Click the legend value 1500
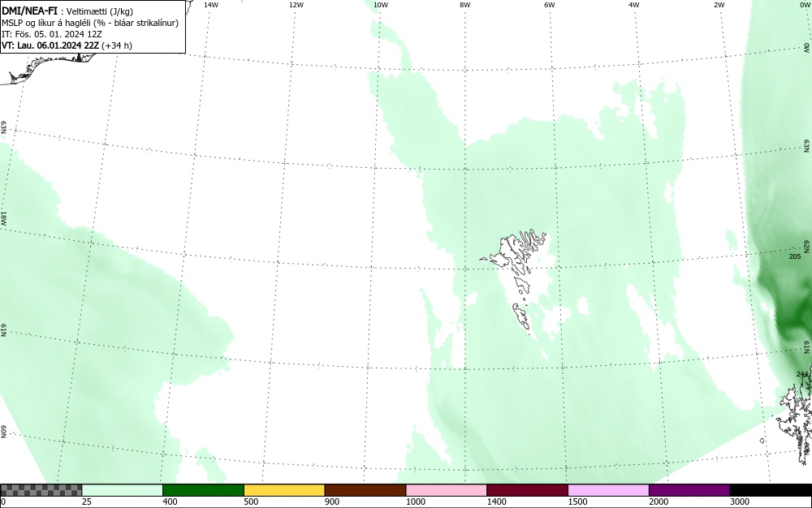Image resolution: width=812 pixels, height=508 pixels. click(x=577, y=502)
